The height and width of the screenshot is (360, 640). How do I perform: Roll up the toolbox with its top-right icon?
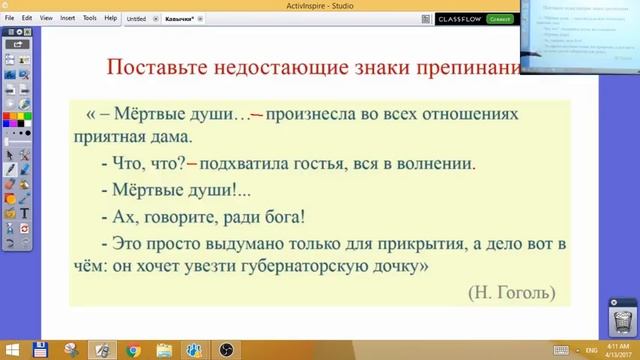tap(27, 32)
